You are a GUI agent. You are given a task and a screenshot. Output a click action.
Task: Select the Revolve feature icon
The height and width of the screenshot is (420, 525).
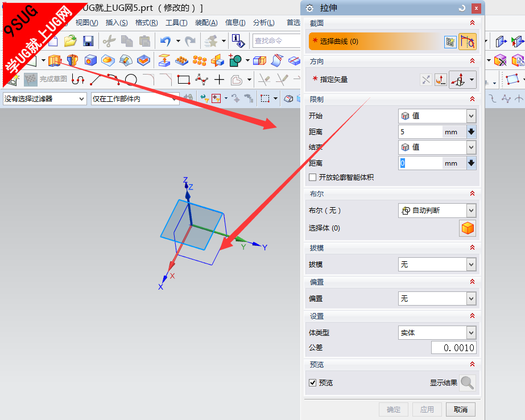tap(72, 60)
